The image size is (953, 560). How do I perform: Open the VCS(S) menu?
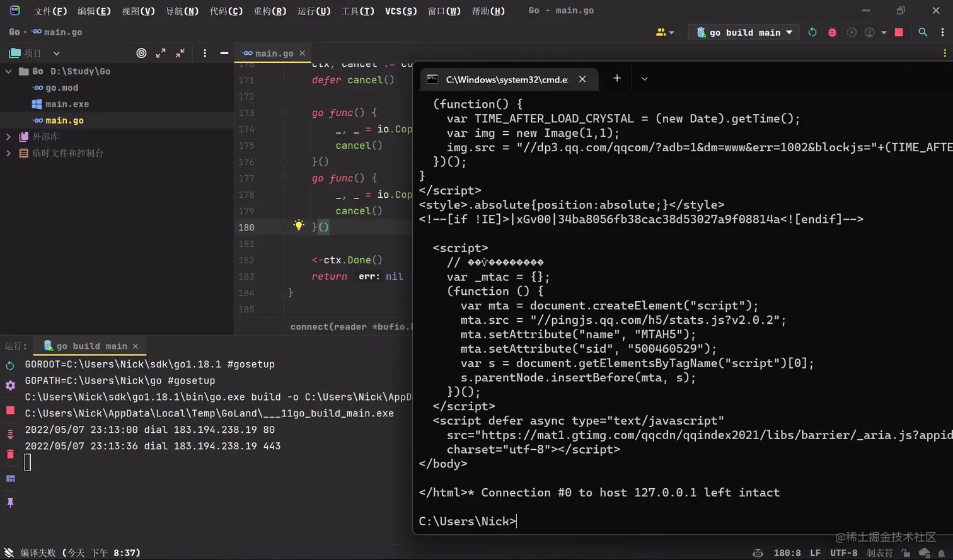tap(401, 11)
